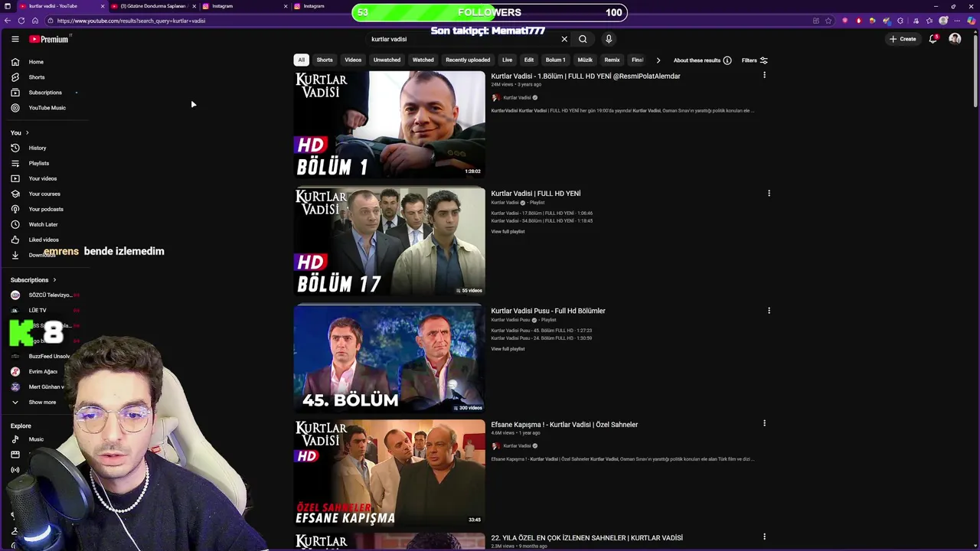Select the Müzik filter chip

[585, 60]
